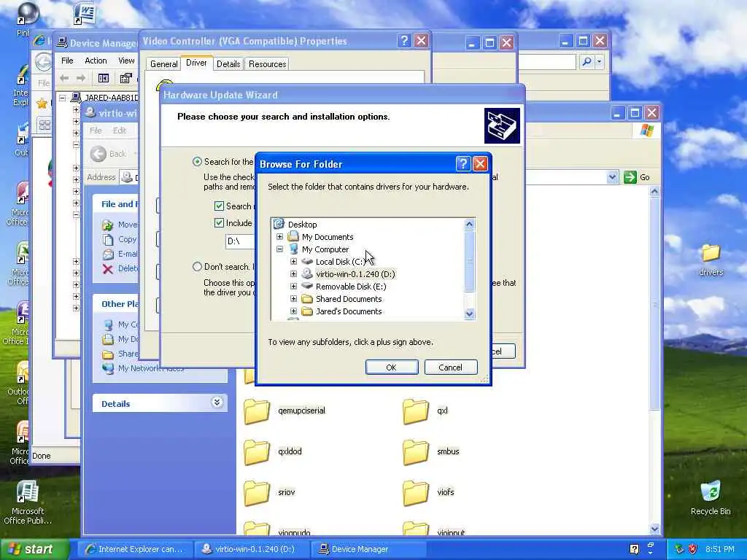Expand Shared Documents node
Screen dimensions: 747x560
tap(293, 298)
